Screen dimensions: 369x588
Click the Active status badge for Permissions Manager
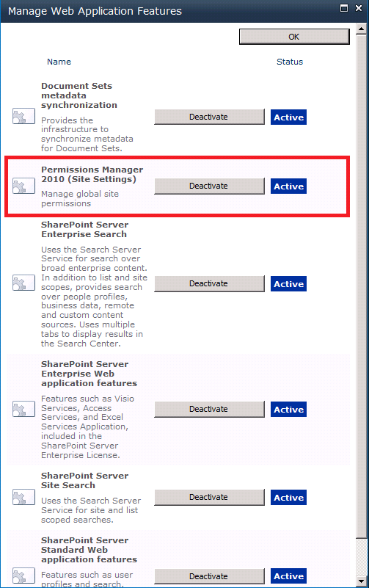[x=288, y=186]
